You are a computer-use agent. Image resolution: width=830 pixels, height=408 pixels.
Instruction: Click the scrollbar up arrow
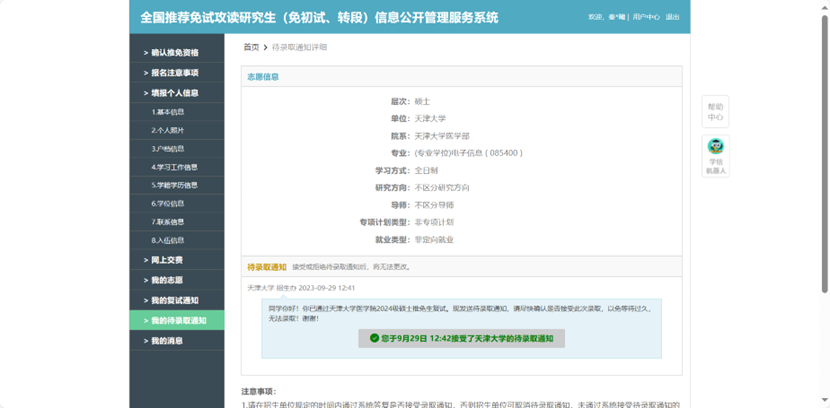tap(824, 6)
